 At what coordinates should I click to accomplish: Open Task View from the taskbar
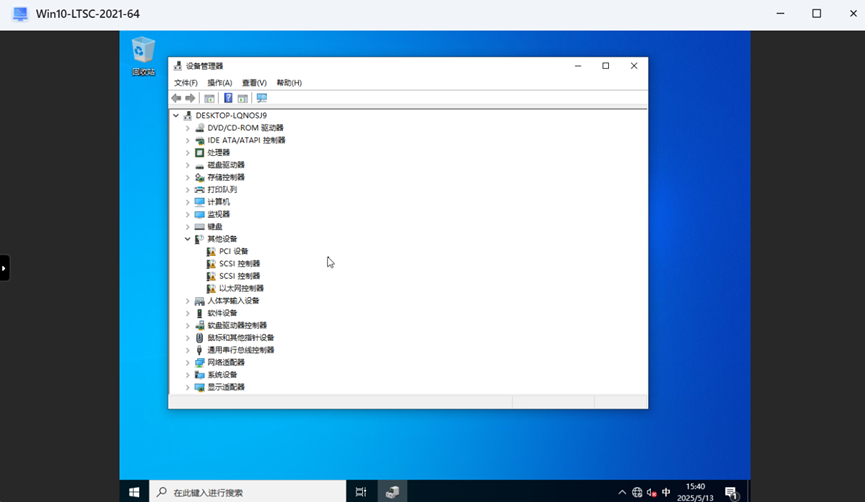361,492
